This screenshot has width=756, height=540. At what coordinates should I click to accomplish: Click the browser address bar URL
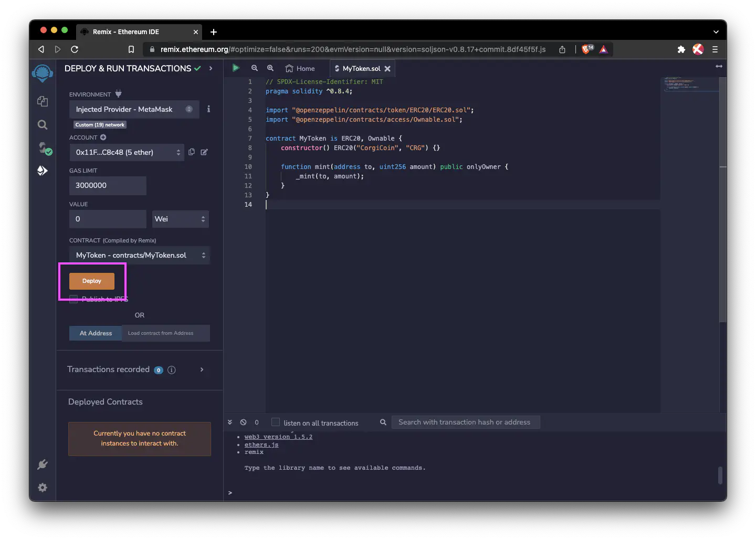click(x=353, y=49)
